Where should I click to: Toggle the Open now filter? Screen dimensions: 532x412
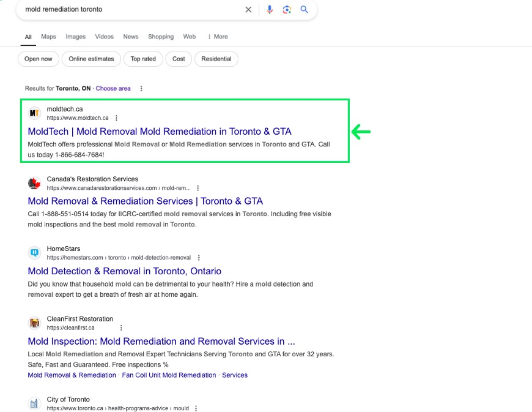tap(39, 59)
